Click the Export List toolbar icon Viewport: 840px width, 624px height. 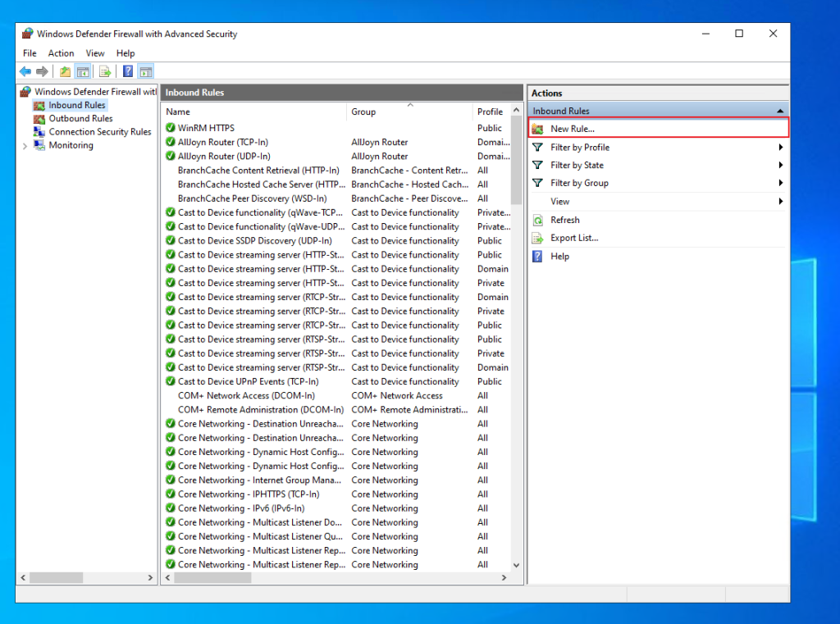(x=106, y=71)
